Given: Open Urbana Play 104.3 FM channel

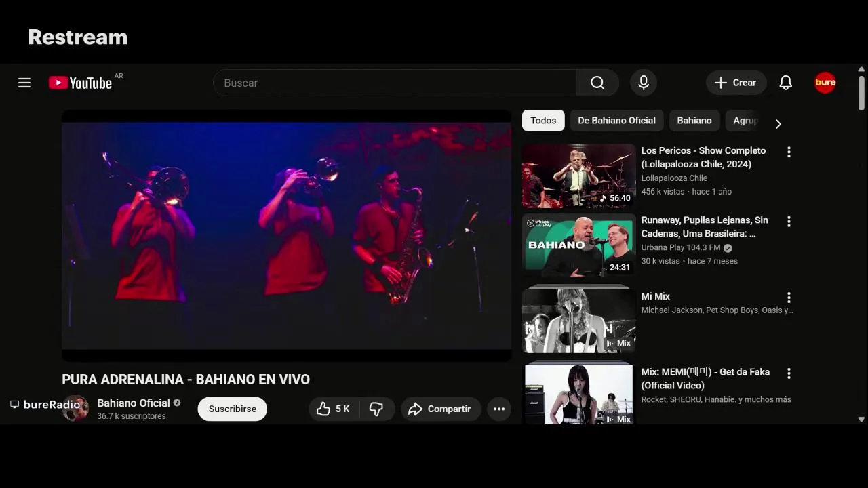Looking at the screenshot, I should pyautogui.click(x=681, y=247).
